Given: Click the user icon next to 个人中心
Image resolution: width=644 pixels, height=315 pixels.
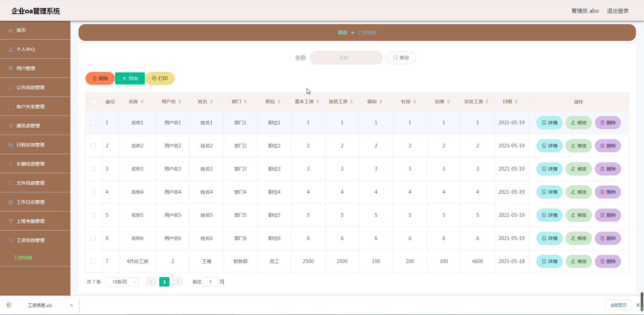Looking at the screenshot, I should tap(10, 49).
